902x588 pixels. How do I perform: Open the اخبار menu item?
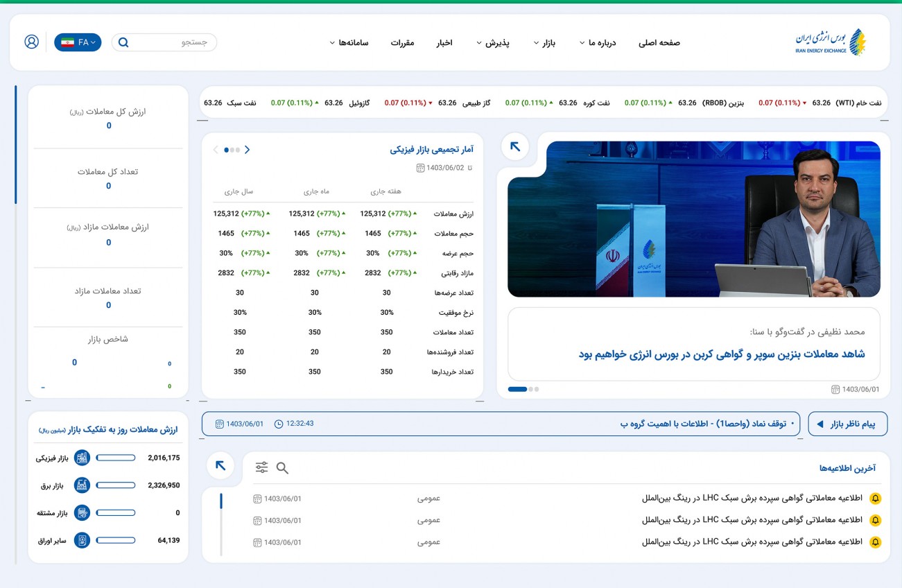(444, 43)
